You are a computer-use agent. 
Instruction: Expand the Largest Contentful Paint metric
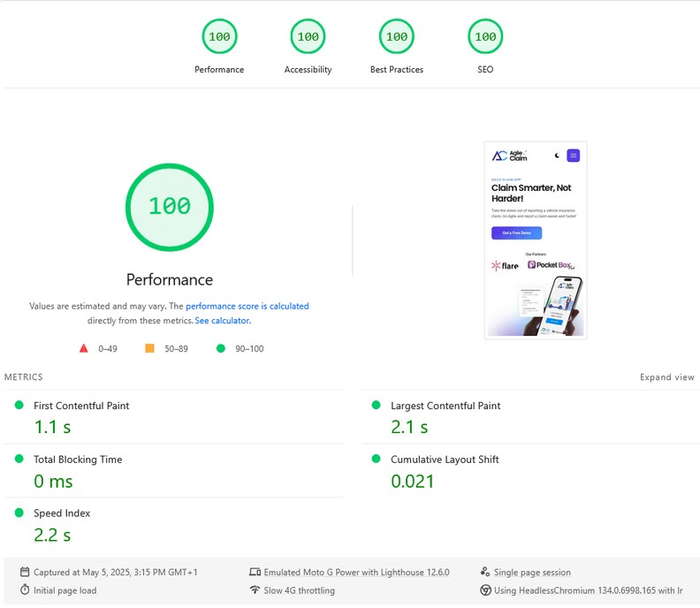point(530,417)
